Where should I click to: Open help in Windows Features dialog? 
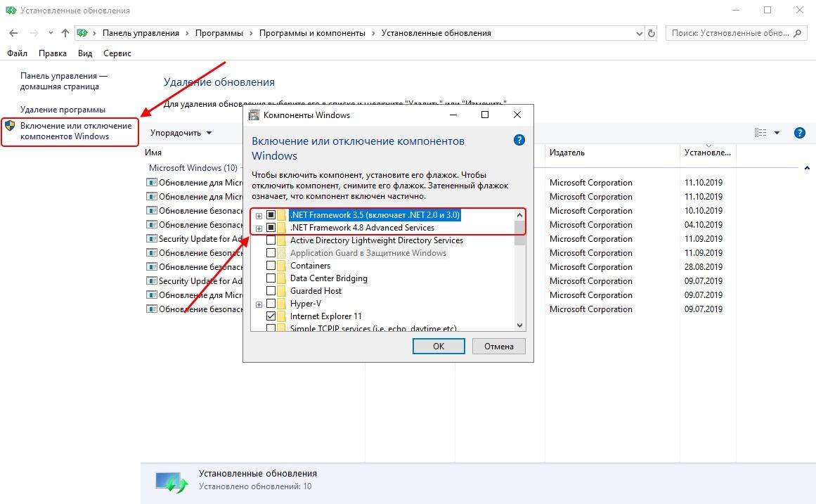coord(519,140)
